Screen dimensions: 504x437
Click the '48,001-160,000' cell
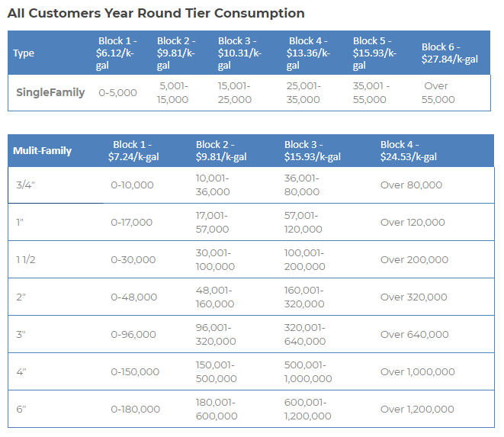coord(216,297)
